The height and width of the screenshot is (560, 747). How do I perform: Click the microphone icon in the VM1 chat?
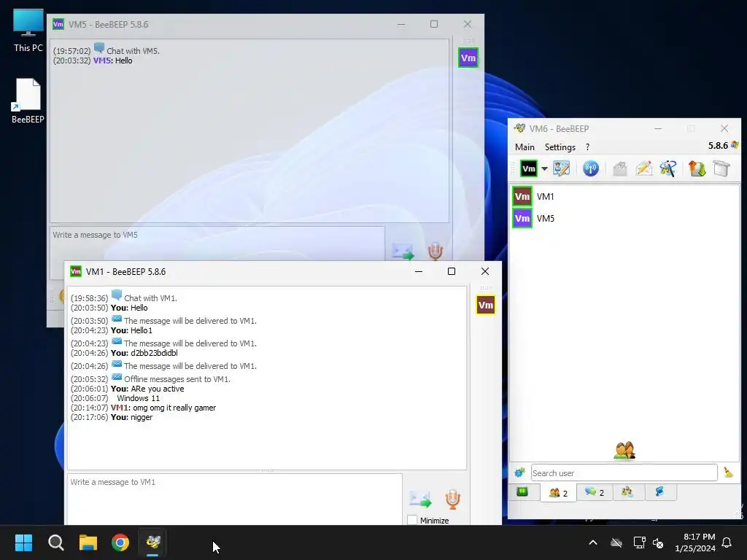point(452,499)
